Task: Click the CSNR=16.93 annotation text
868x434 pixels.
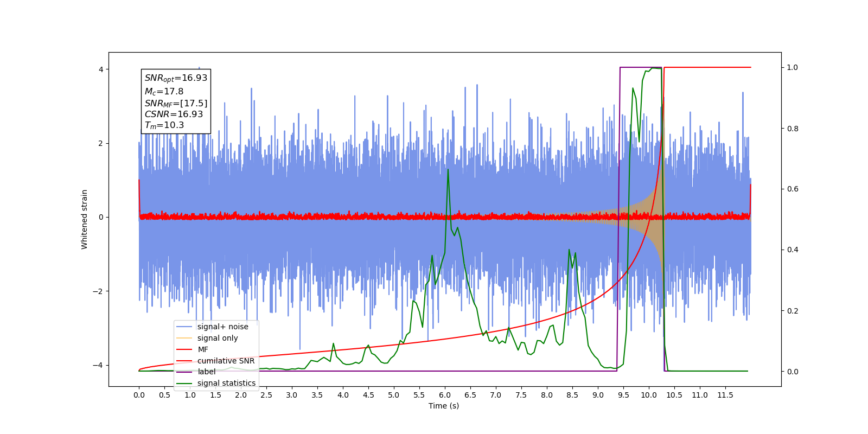Action: click(174, 114)
